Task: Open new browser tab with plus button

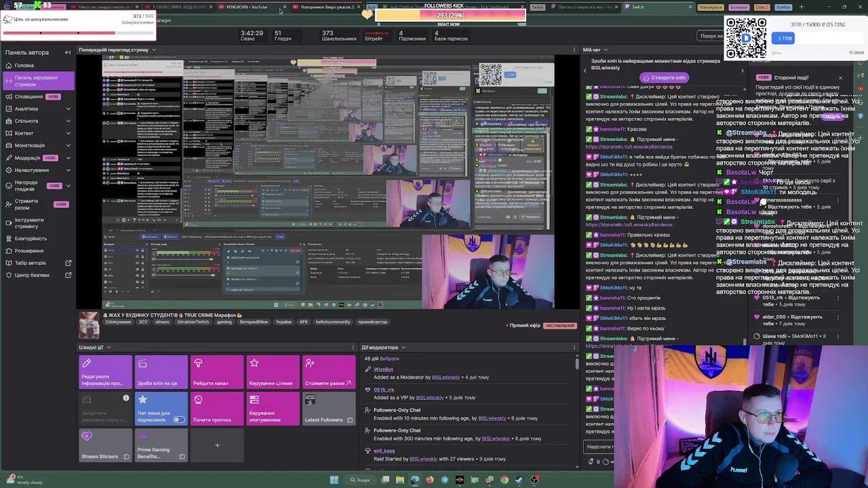Action: tap(801, 7)
